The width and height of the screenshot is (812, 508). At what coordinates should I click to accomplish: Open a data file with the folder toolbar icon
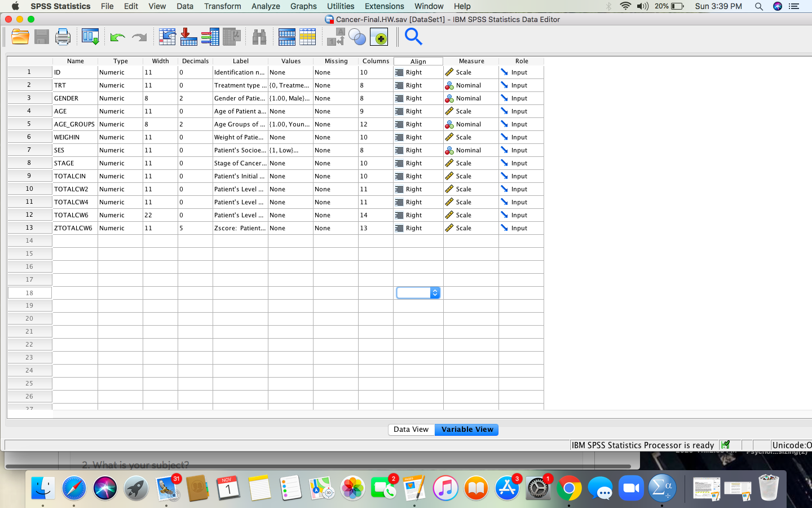21,37
